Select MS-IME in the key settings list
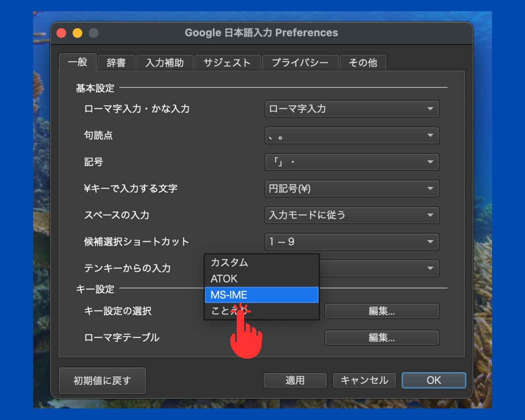This screenshot has width=525, height=420. pos(261,295)
